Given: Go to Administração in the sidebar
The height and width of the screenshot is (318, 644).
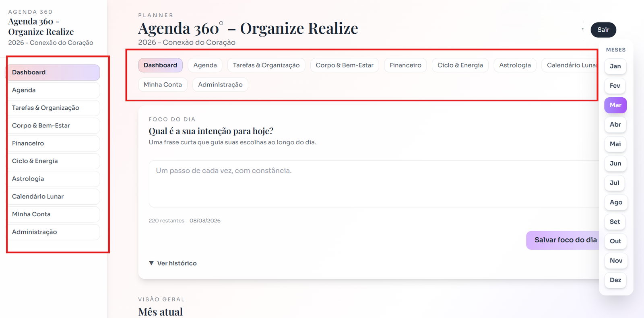Looking at the screenshot, I should tap(53, 232).
